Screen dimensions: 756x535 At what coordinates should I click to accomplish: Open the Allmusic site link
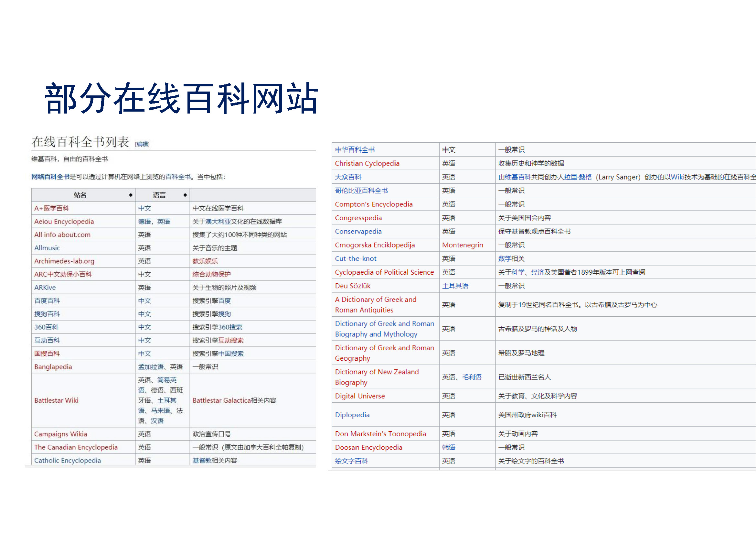coord(47,248)
